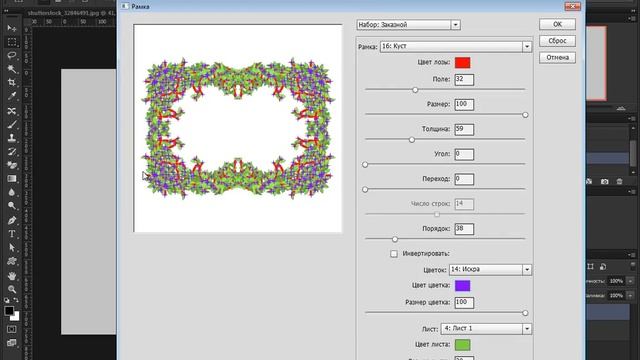Click the Порядок value field

click(x=464, y=229)
